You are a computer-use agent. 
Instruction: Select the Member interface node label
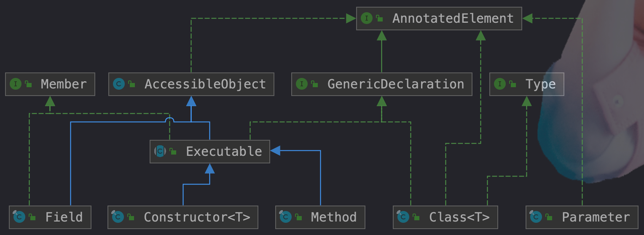coord(64,84)
